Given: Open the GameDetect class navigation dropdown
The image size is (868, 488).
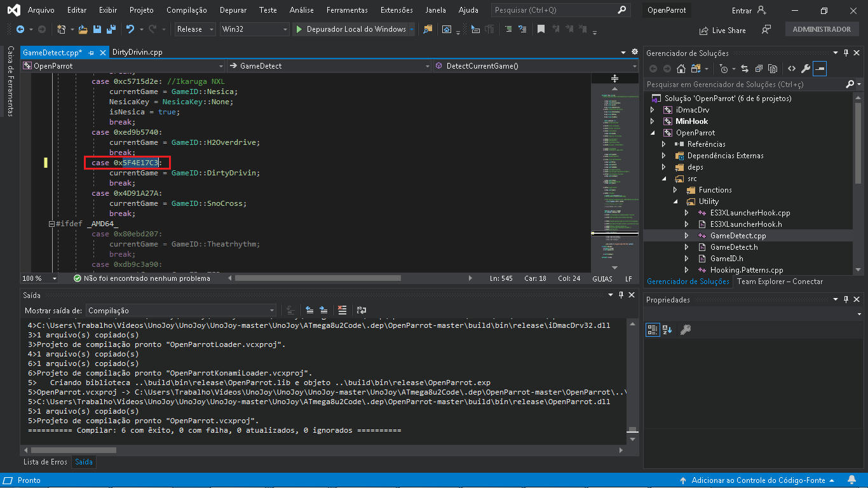Looking at the screenshot, I should pos(329,65).
